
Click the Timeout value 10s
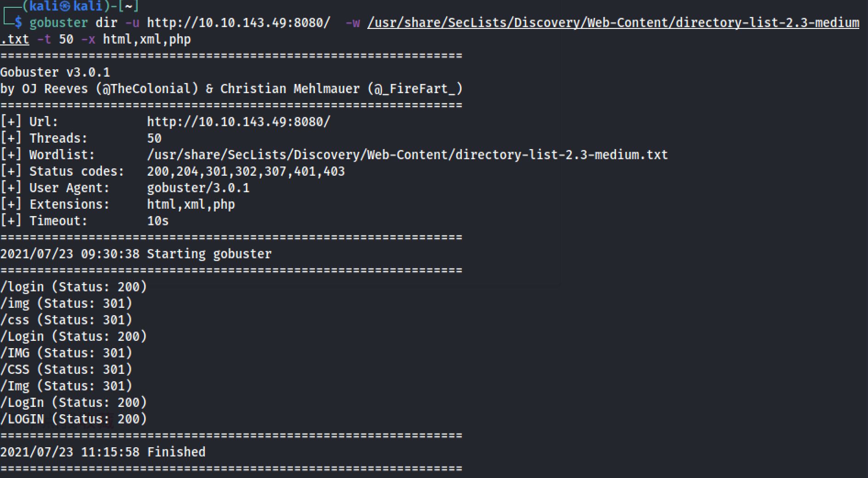(157, 221)
